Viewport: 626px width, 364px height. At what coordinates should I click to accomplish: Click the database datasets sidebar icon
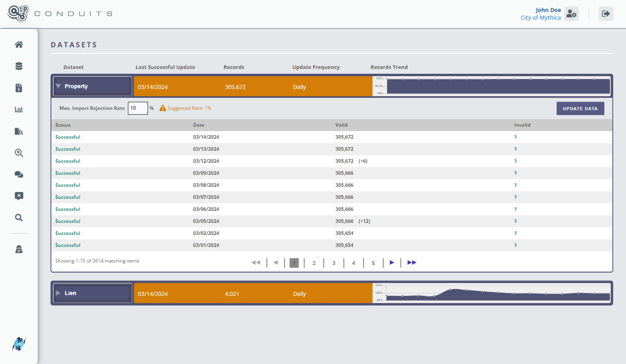(19, 66)
